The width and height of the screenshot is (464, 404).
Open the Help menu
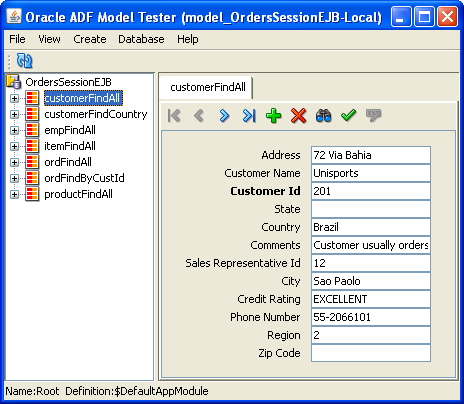click(188, 39)
